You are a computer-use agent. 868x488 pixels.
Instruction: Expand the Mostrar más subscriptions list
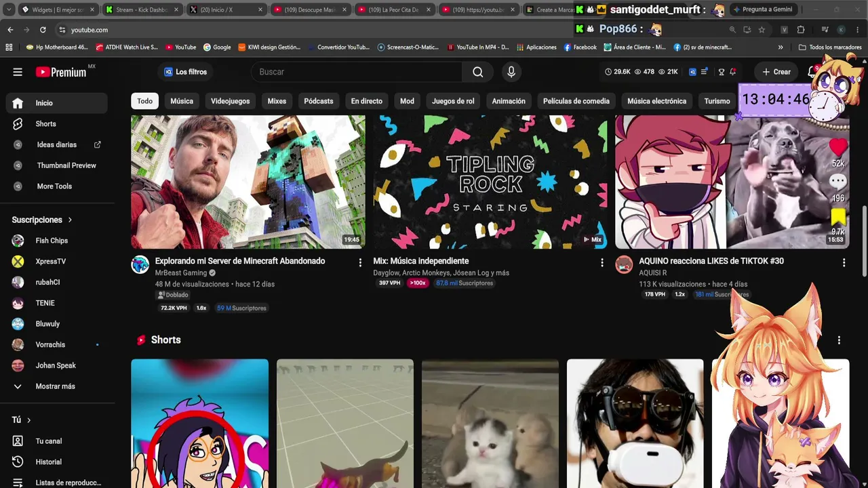tap(54, 386)
